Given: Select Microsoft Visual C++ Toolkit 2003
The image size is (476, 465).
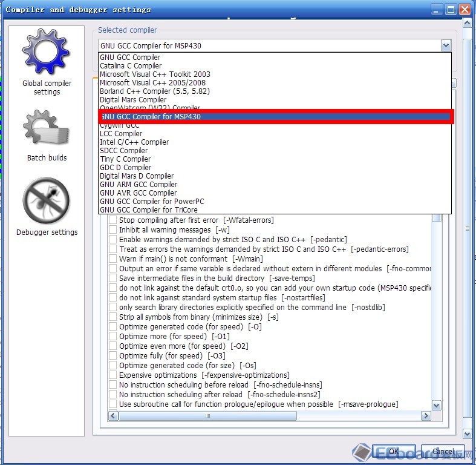Looking at the screenshot, I should point(155,74).
